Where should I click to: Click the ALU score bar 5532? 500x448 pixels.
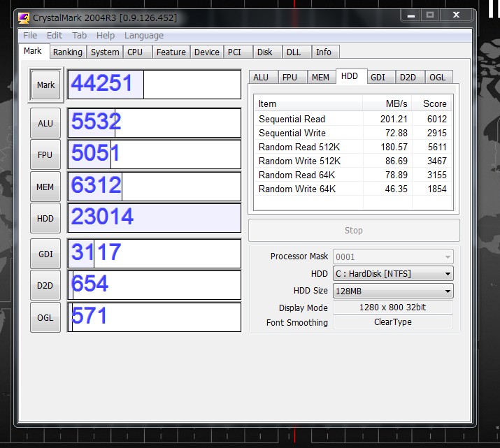pos(155,123)
